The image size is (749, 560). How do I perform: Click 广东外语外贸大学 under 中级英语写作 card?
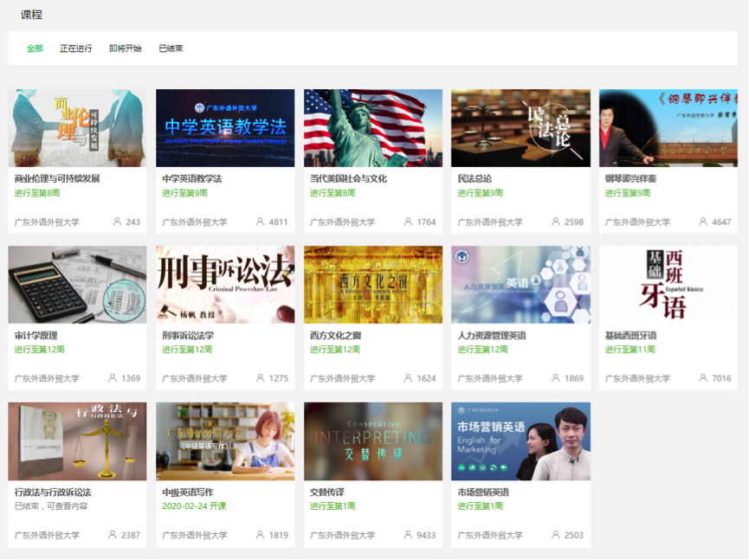coord(195,536)
